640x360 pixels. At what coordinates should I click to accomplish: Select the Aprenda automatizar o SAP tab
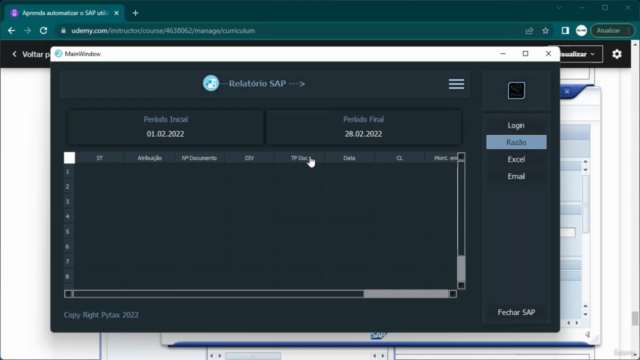[65, 13]
